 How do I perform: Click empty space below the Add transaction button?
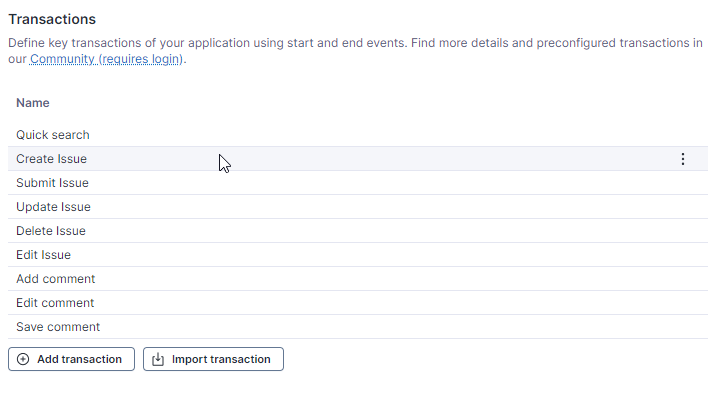[71, 390]
